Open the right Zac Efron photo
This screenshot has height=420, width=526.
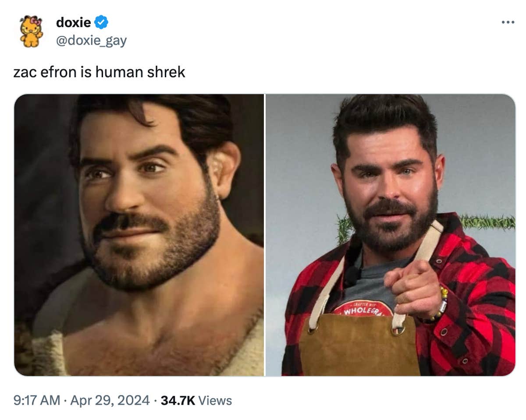tap(390, 234)
